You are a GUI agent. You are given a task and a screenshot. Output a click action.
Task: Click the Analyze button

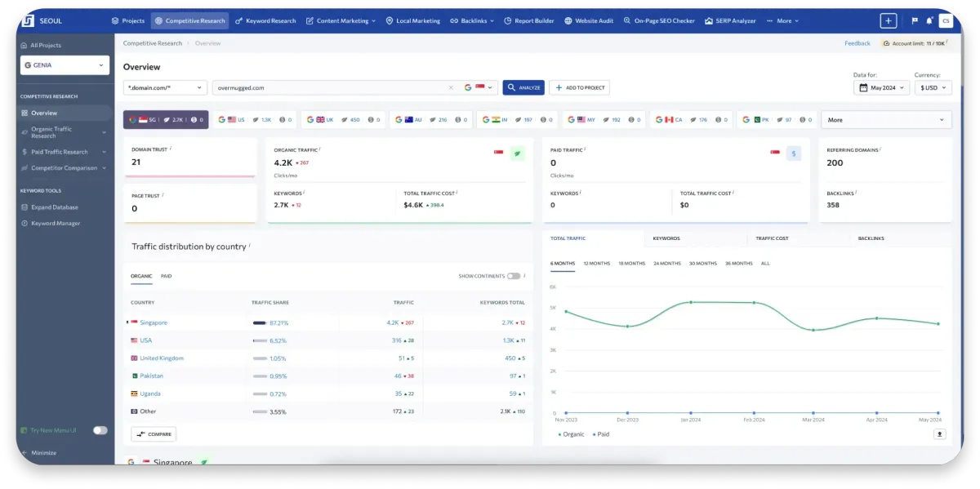tap(523, 87)
